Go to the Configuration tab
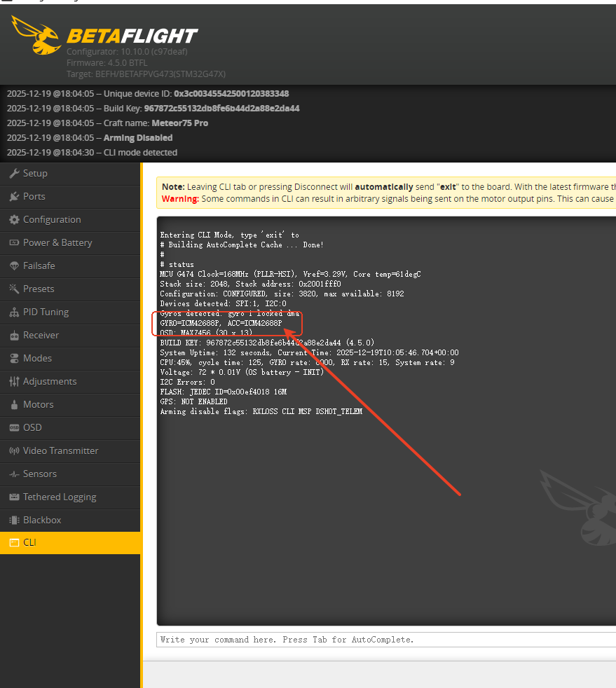The height and width of the screenshot is (688, 616). (x=70, y=219)
